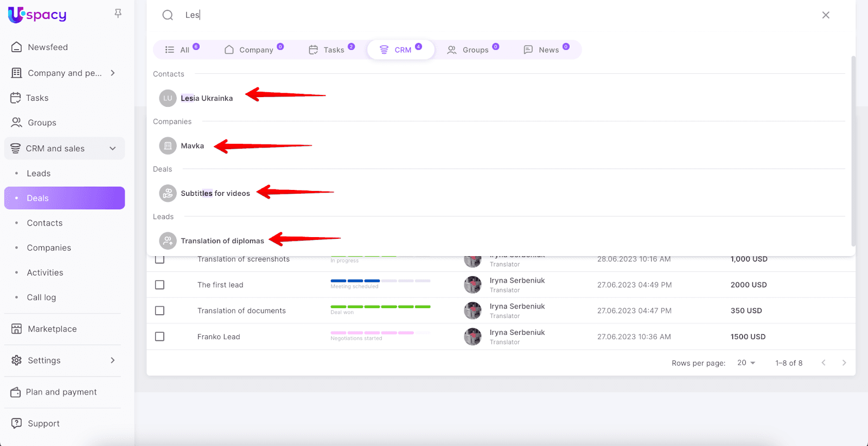Open the rows per page dropdown
This screenshot has height=446, width=868.
pyautogui.click(x=746, y=363)
